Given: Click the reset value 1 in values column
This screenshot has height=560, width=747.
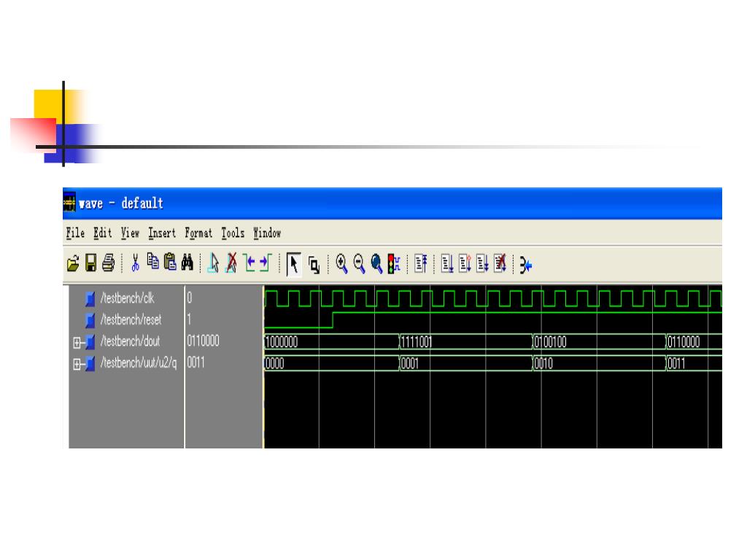Looking at the screenshot, I should [189, 319].
